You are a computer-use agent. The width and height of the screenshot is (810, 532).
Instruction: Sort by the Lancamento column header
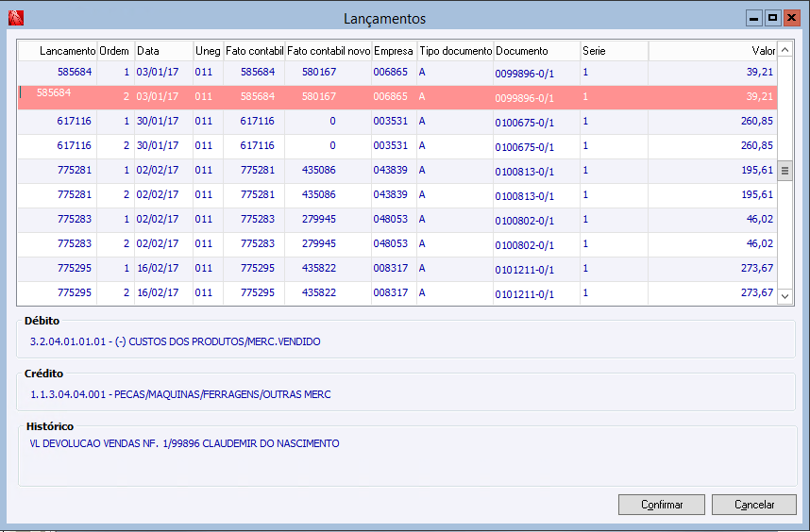(x=58, y=51)
